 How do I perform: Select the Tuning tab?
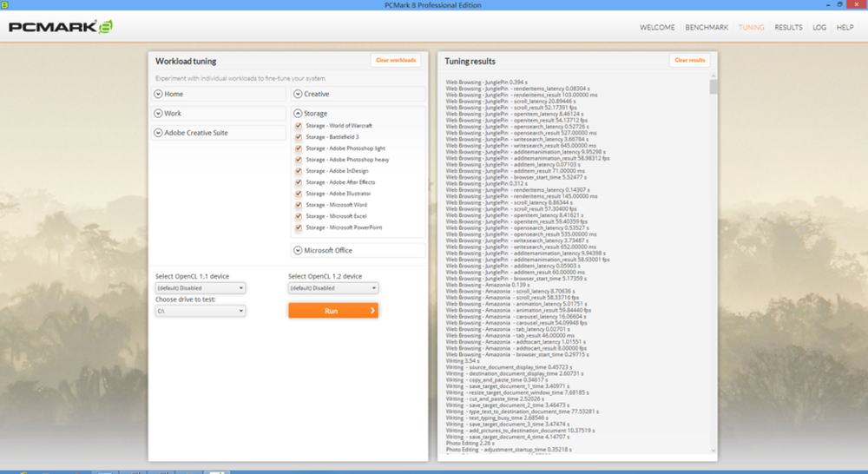click(751, 27)
